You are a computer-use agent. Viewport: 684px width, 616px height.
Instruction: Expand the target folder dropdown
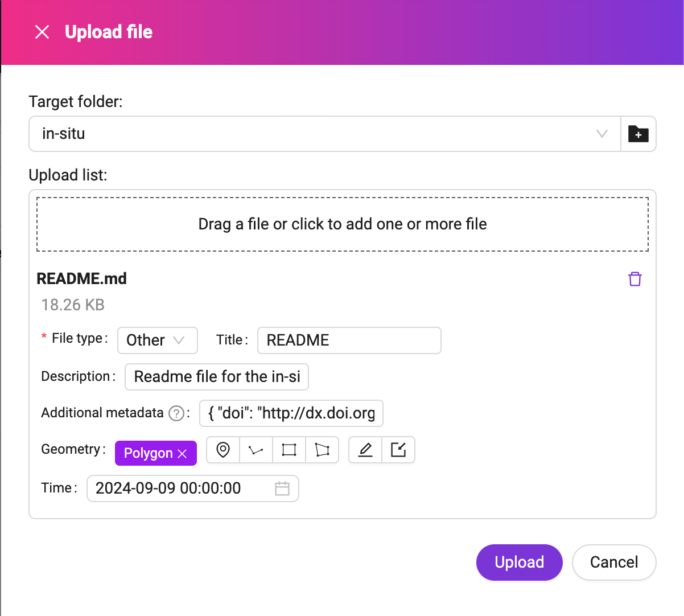pos(601,134)
